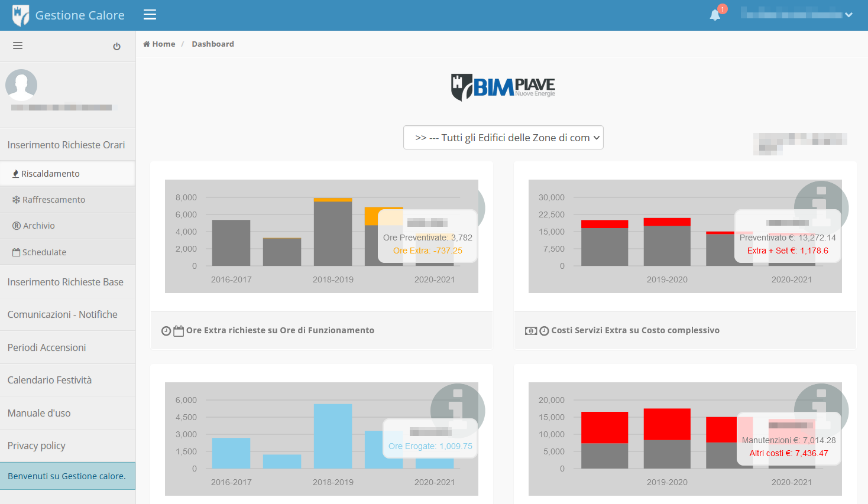This screenshot has height=504, width=868.
Task: Click Altri costi €: 7,436.47 tooltip text
Action: tap(789, 453)
